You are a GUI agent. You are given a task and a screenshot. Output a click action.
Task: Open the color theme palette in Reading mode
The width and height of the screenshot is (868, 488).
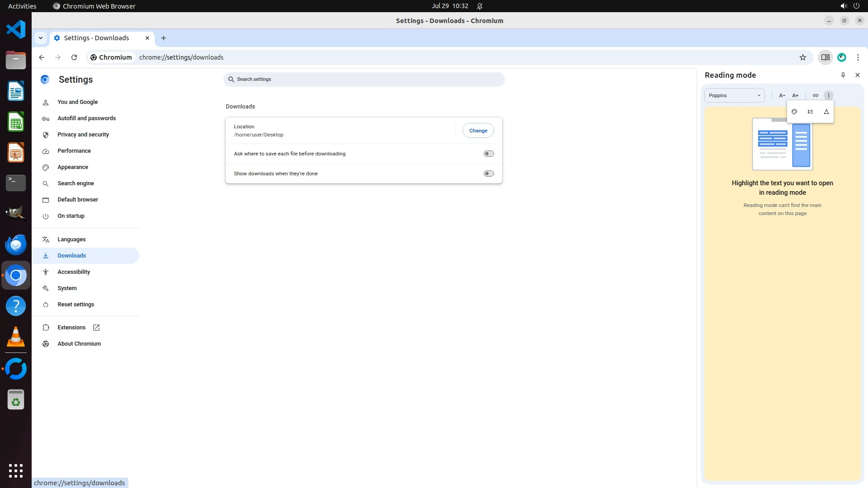point(794,112)
